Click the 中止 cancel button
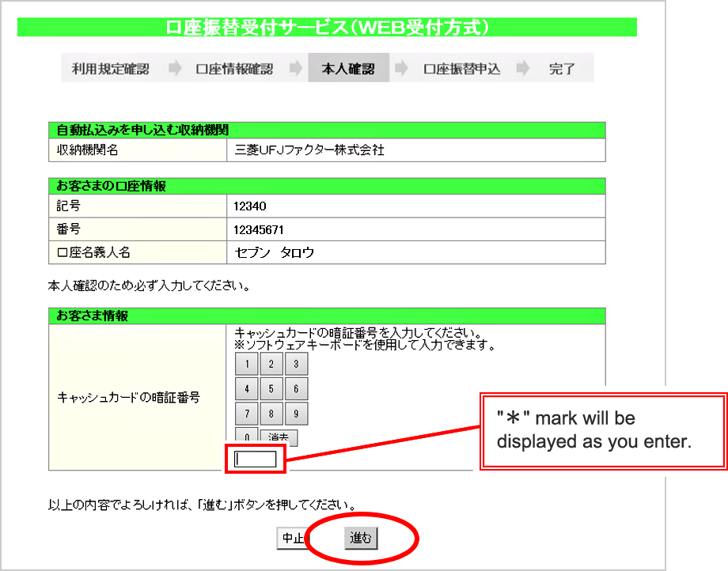The height and width of the screenshot is (571, 728). point(293,538)
